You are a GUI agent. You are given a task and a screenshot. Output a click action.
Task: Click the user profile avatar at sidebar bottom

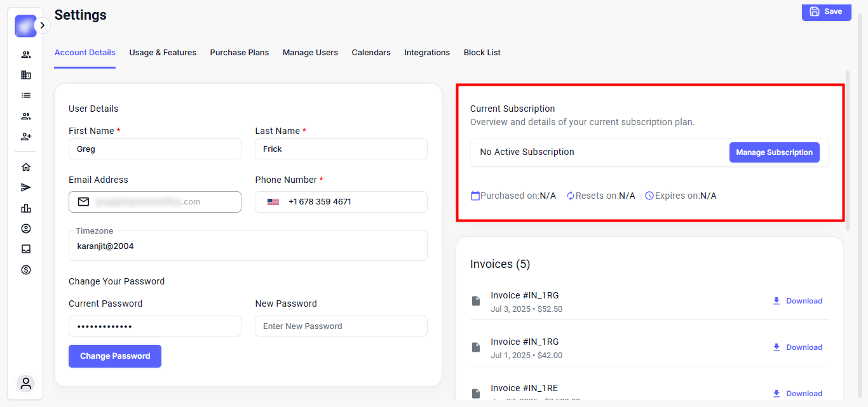coord(26,384)
